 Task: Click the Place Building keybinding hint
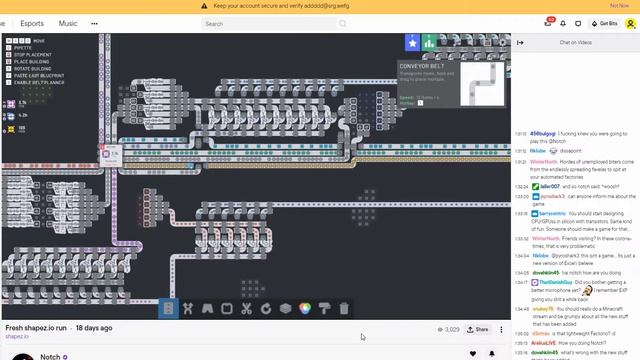point(28,62)
